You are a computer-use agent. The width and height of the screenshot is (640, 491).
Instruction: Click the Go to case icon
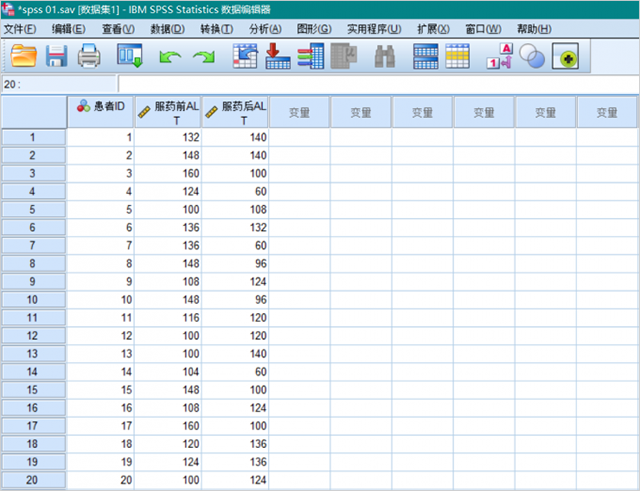coord(245,56)
